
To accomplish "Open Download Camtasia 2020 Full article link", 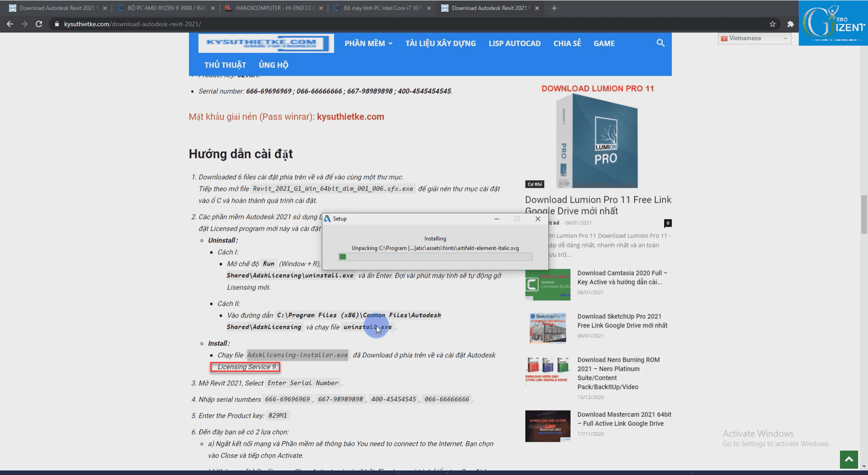I will pyautogui.click(x=622, y=277).
